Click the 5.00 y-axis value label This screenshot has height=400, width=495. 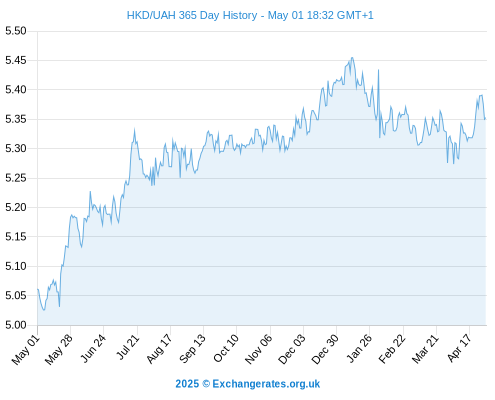16,325
